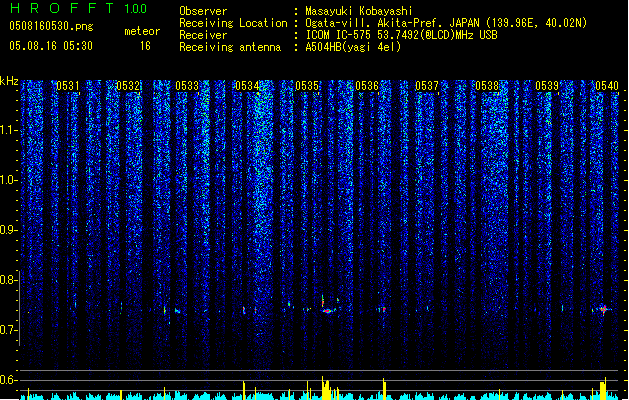Click the meteor count value 16
The height and width of the screenshot is (400, 629).
pos(145,46)
